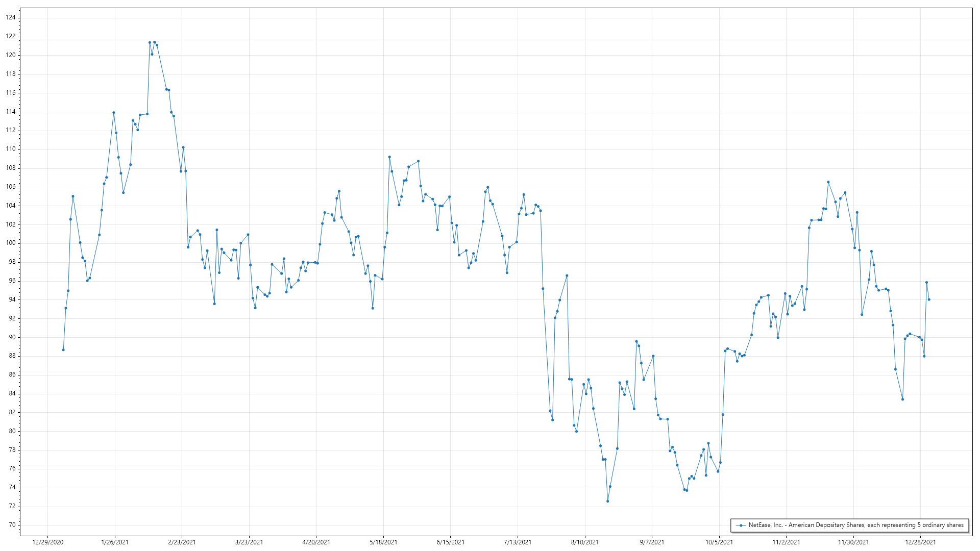980x551 pixels.
Task: Click the 6/15/2021 x-axis date label
Action: pos(451,542)
